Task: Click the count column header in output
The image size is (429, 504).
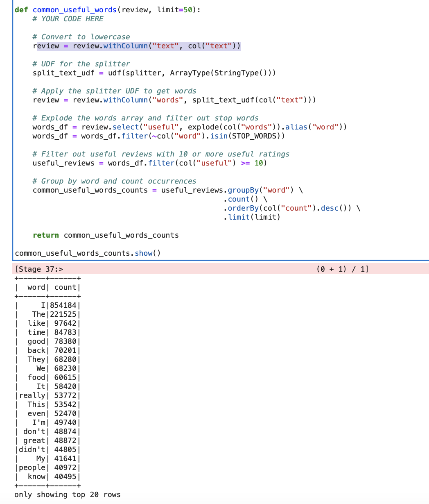Action: point(65,287)
